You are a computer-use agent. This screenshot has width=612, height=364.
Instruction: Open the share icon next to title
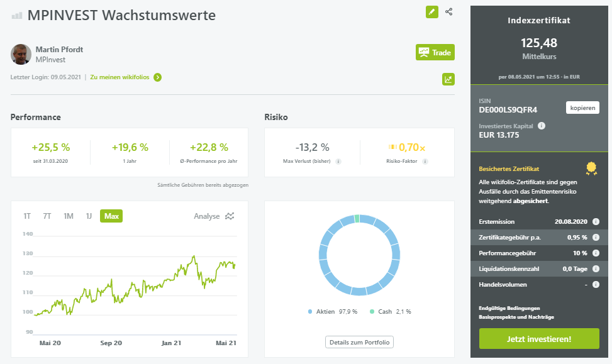449,12
